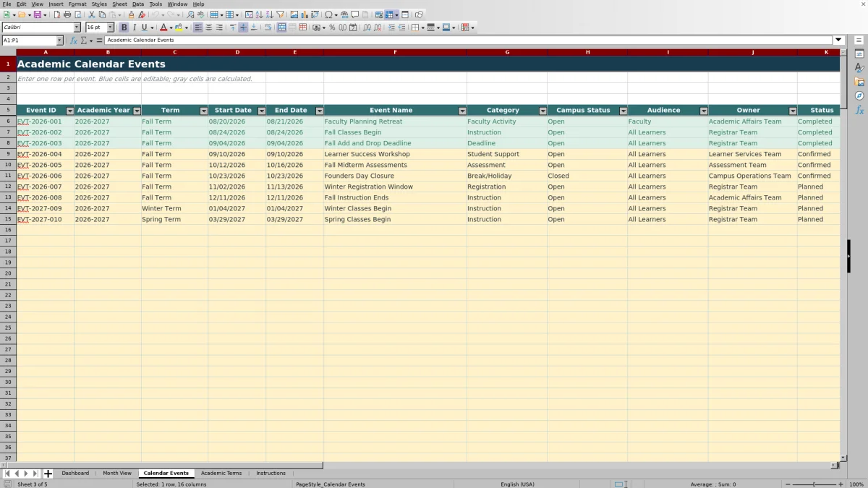Open the Academic Year filter dropdown
Image resolution: width=868 pixels, height=488 pixels.
137,111
